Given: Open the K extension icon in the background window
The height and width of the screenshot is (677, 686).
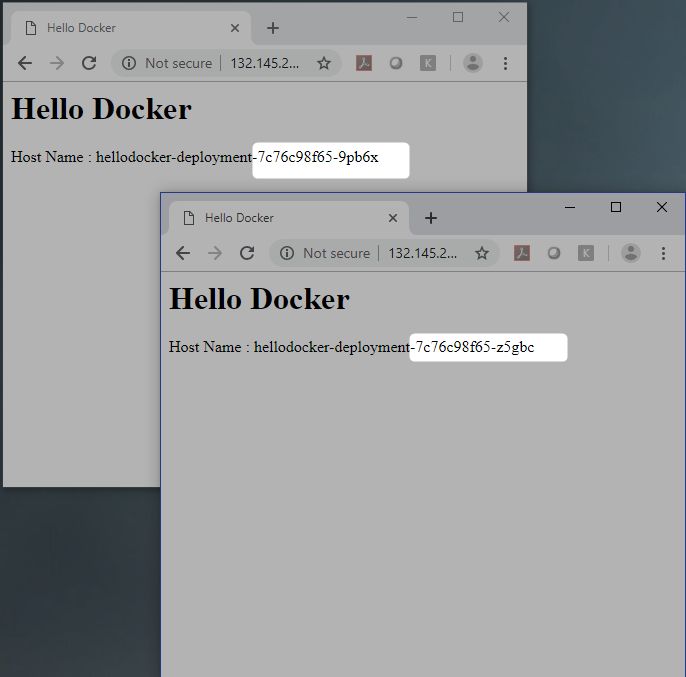Looking at the screenshot, I should point(428,63).
